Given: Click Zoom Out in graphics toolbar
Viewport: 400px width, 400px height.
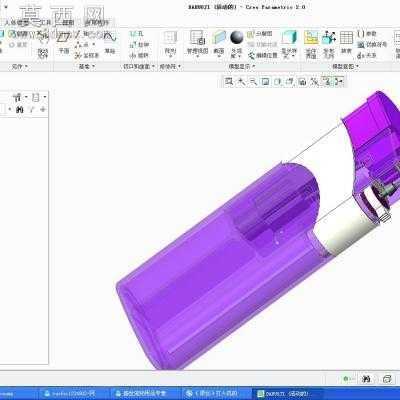Looking at the screenshot, I should 253,81.
